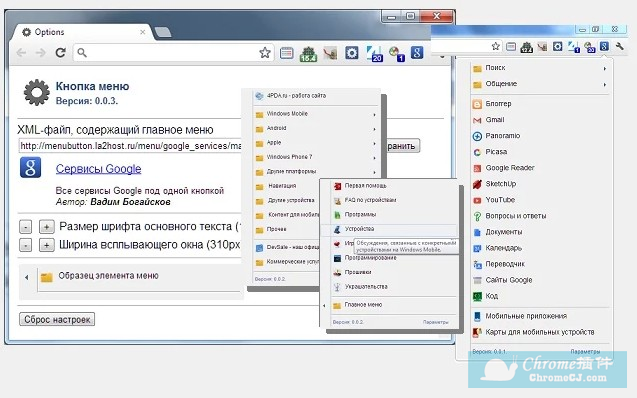Expand the Apple folder submenu
Image resolution: width=637 pixels, height=398 pixels.
(x=316, y=143)
